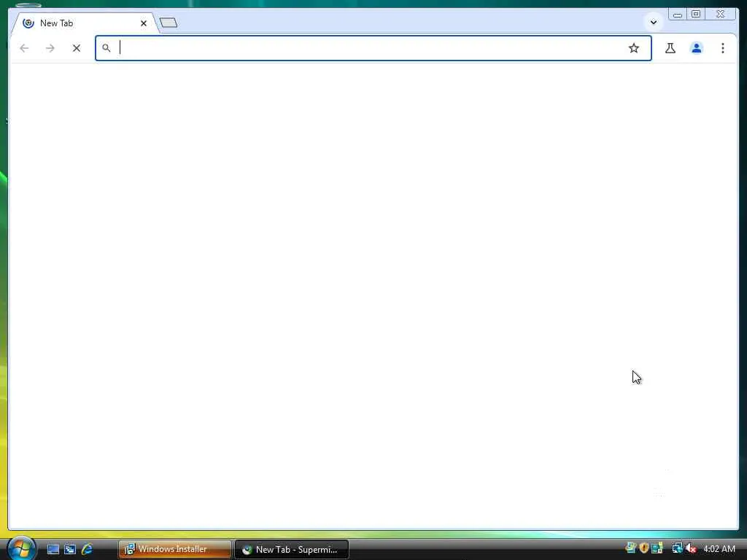
Task: Click the search magnifier in address bar
Action: point(107,47)
